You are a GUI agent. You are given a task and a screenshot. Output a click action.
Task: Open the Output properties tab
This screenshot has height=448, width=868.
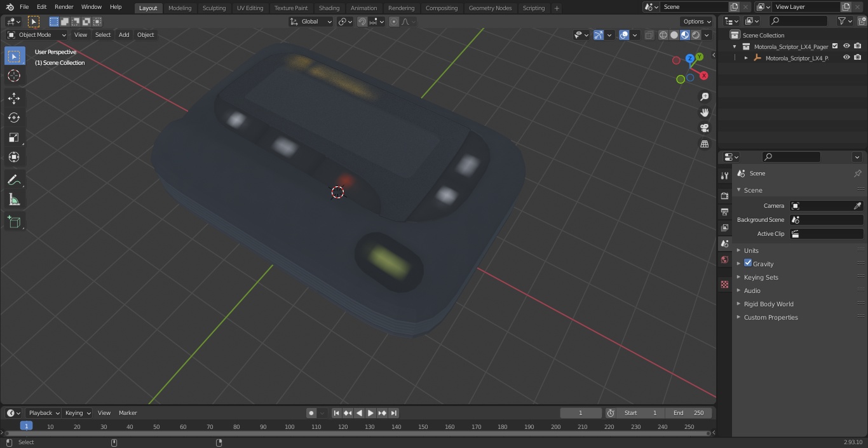724,212
